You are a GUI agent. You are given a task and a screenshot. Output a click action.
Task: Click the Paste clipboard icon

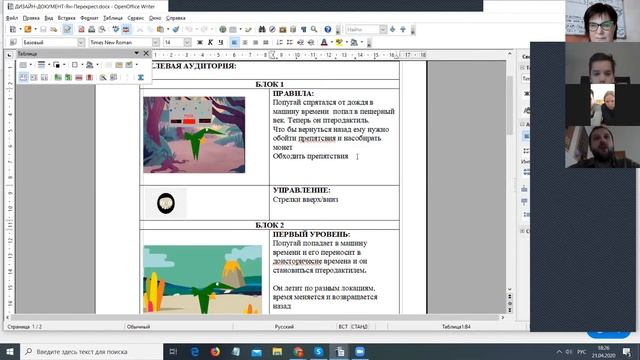pyautogui.click(x=160, y=29)
